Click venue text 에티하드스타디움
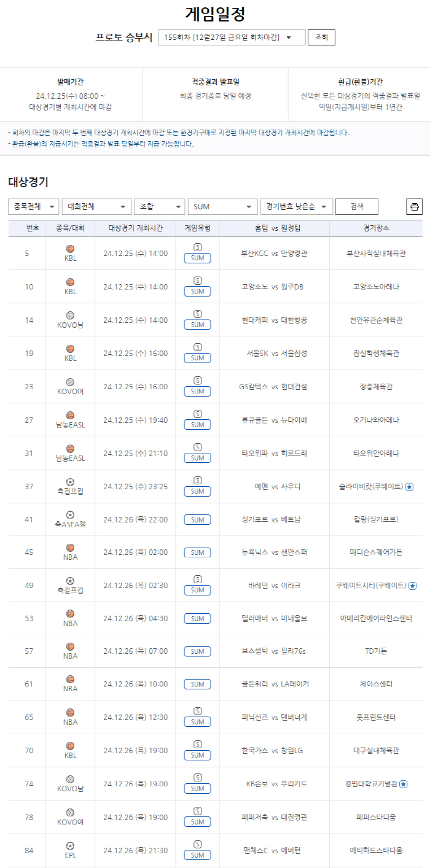 click(376, 850)
